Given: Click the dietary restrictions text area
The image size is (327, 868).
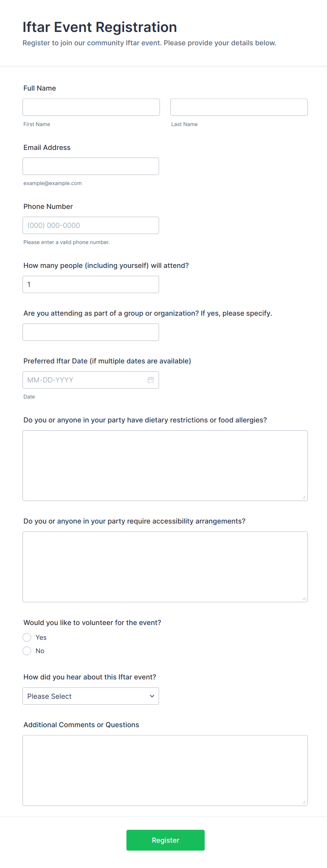Looking at the screenshot, I should 165,466.
